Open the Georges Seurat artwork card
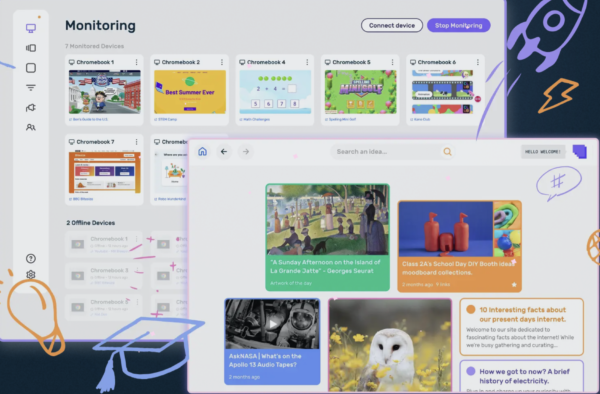600x394 pixels. [328, 237]
